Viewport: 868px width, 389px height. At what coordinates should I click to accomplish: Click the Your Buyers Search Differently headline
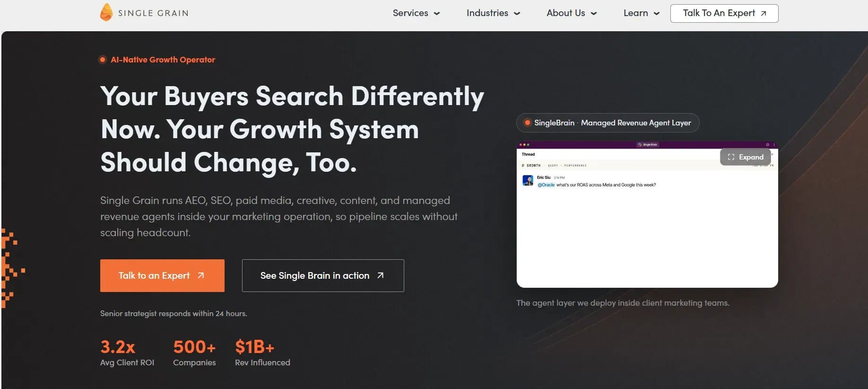coord(292,129)
